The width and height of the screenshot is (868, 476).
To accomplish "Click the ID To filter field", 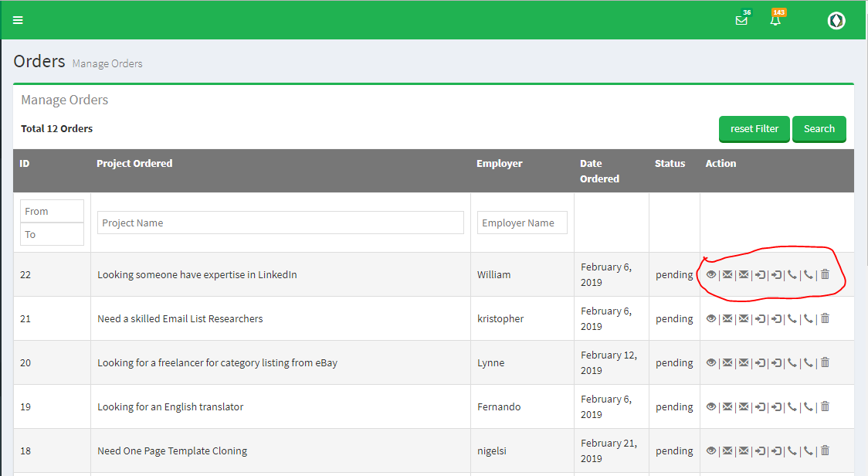I will [x=52, y=234].
